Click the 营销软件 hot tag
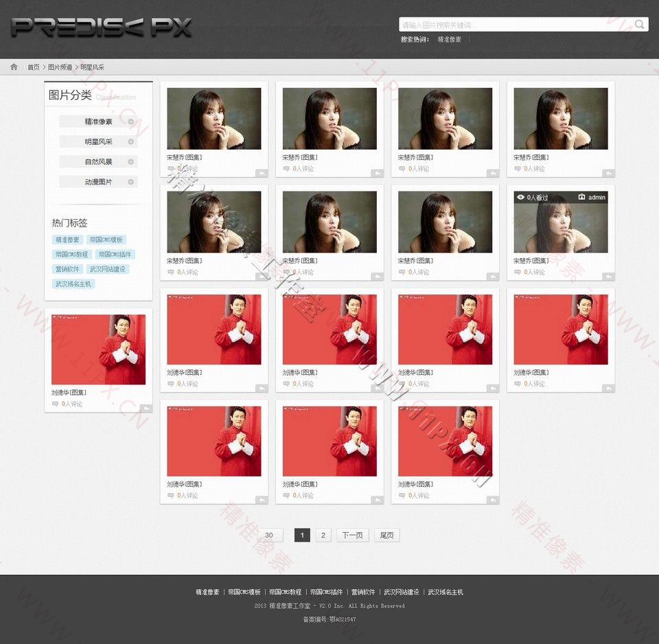Screen dimensions: 659x644 click(x=67, y=269)
